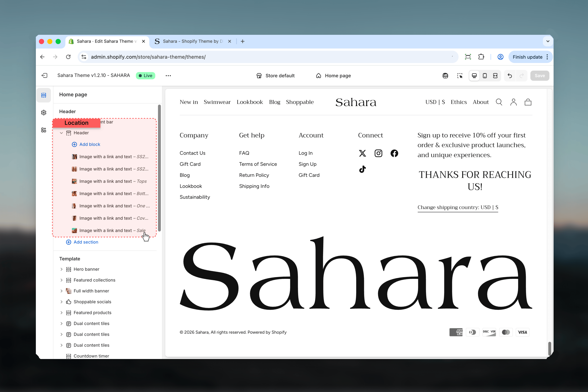Open the App embeds icon in sidebar

point(44,130)
